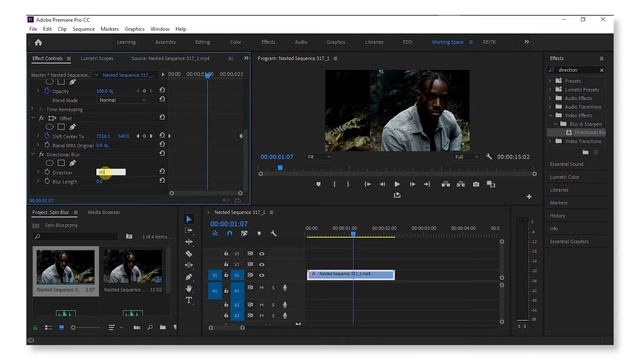The height and width of the screenshot is (360, 640).
Task: Mute audio track A1
Action: [262, 288]
